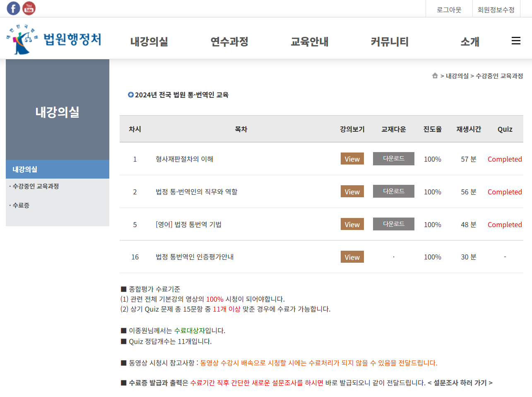532x397 pixels.
Task: Open the Facebook icon link
Action: click(x=13, y=8)
